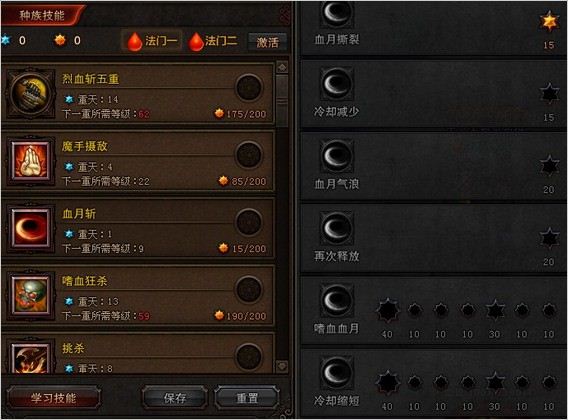This screenshot has height=420, width=568.
Task: Select the 冷却减少 crescent icon
Action: 337,84
